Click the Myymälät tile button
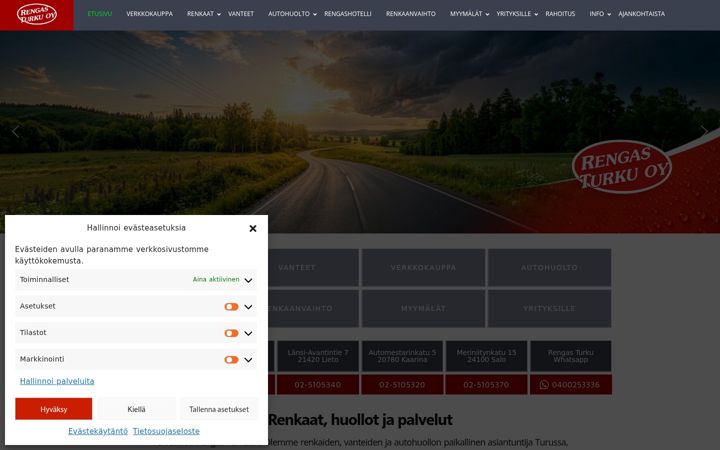 click(x=423, y=309)
